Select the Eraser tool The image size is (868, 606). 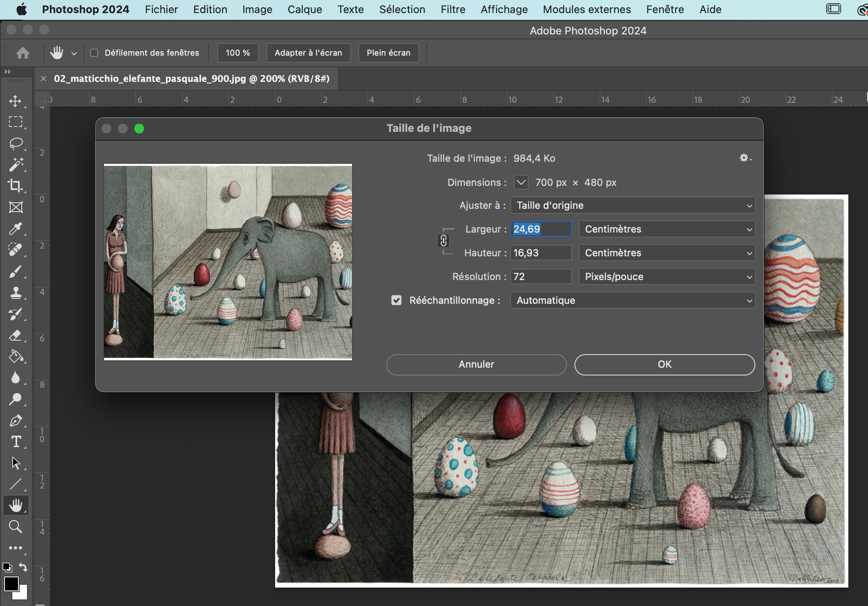pyautogui.click(x=16, y=335)
